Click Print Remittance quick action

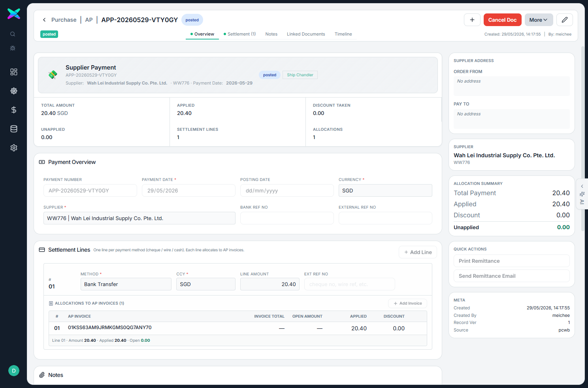(512, 261)
